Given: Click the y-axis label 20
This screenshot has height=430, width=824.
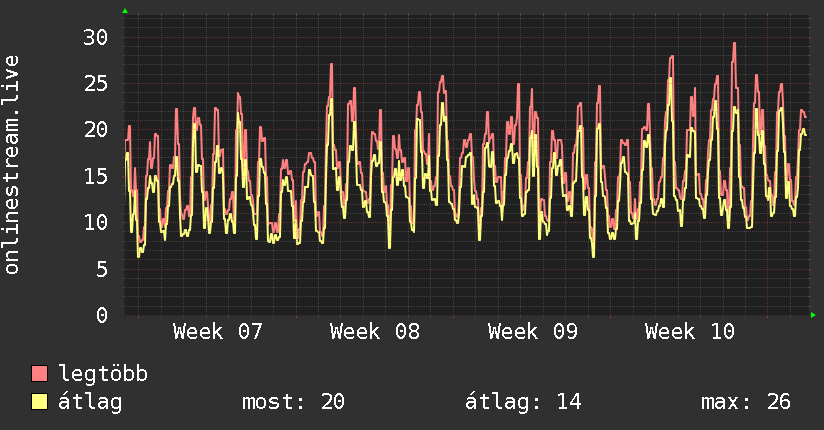Looking at the screenshot, I should point(96,130).
